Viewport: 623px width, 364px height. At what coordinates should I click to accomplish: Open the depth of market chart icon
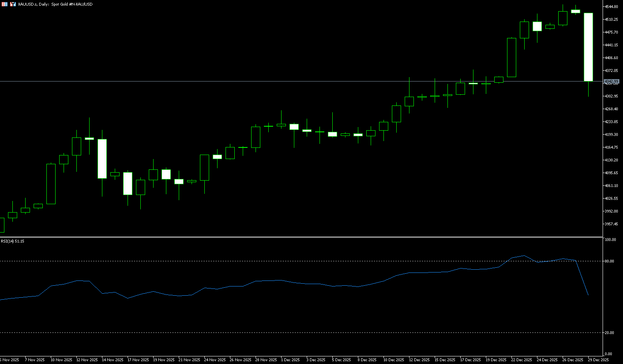[13, 4]
